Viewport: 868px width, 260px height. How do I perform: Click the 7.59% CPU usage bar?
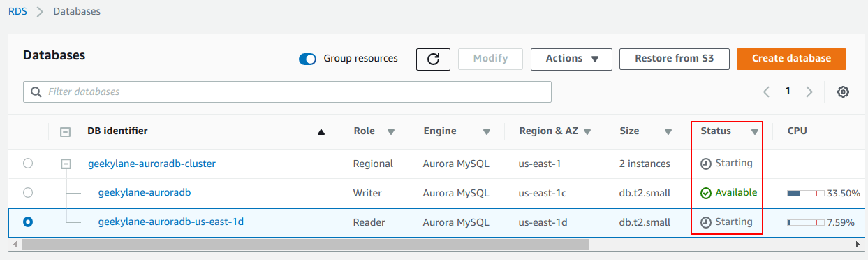tap(805, 223)
